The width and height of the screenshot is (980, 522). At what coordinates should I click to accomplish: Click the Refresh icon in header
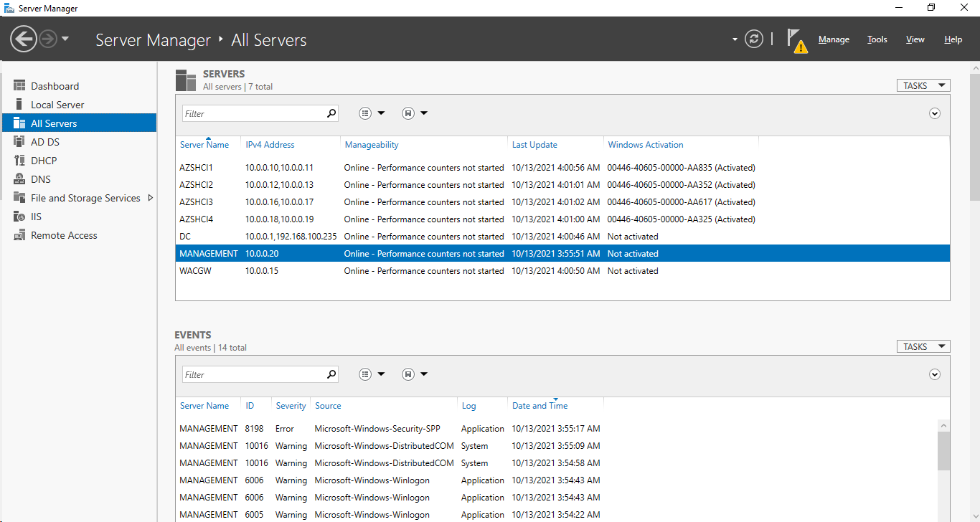click(x=753, y=39)
